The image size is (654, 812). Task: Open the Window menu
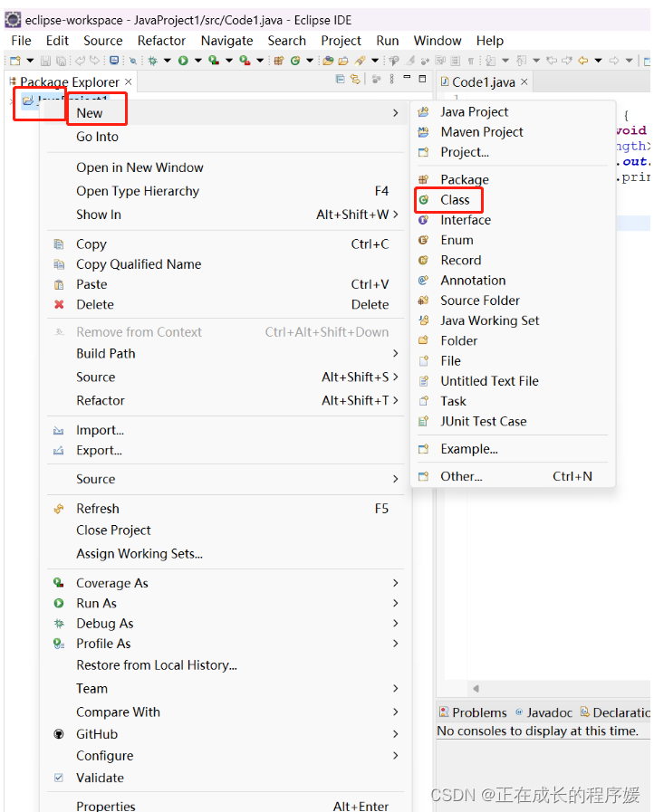[438, 41]
